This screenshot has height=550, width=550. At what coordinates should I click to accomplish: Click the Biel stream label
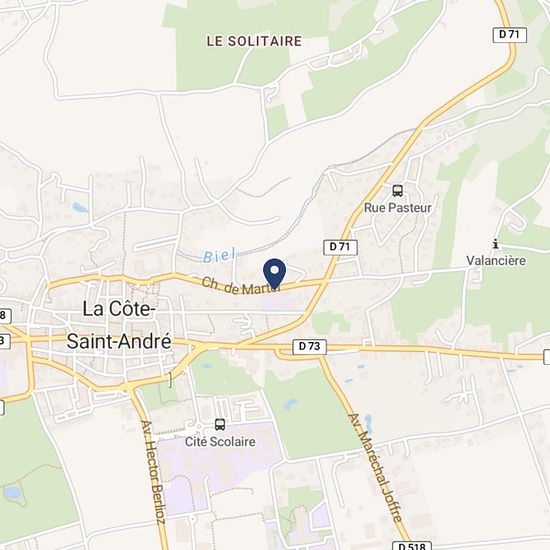pos(219,255)
